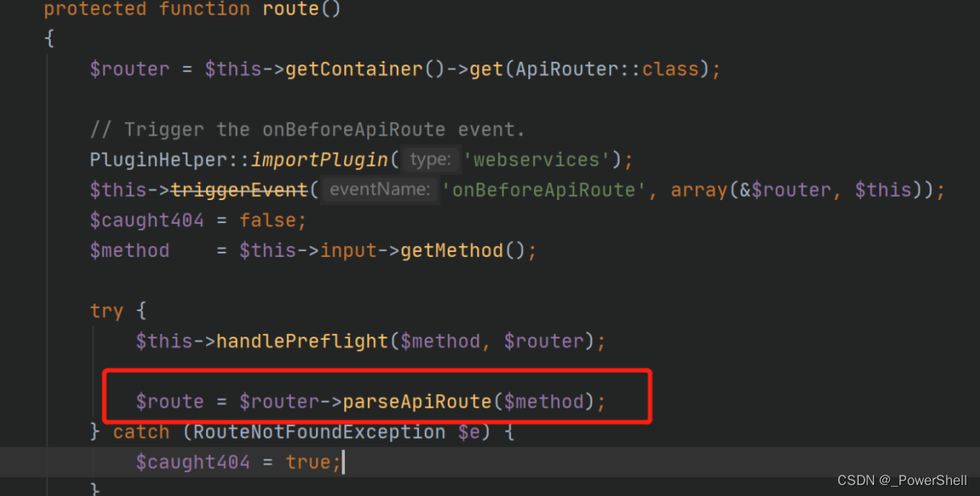The height and width of the screenshot is (496, 980).
Task: Click the 'onBeforeApiRoute' string argument
Action: (x=543, y=190)
